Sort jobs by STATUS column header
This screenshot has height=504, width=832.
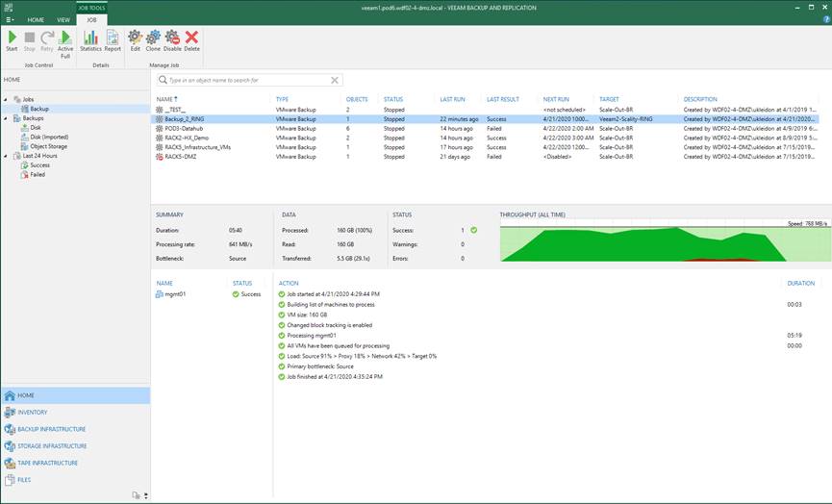(x=393, y=99)
